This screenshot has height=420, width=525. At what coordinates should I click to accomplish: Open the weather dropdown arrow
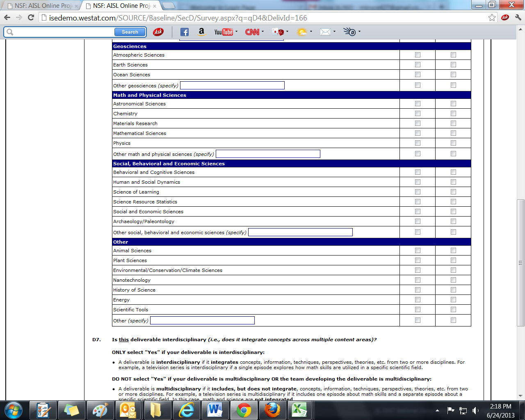click(311, 32)
